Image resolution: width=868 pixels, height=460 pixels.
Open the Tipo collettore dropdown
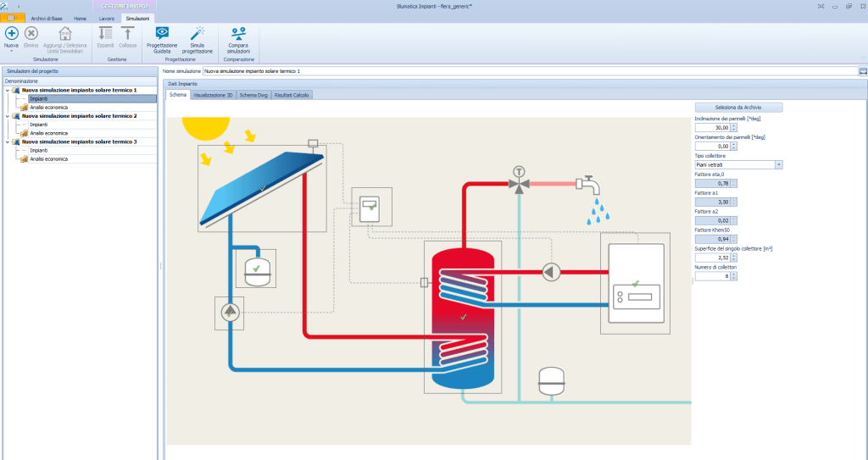pos(778,164)
